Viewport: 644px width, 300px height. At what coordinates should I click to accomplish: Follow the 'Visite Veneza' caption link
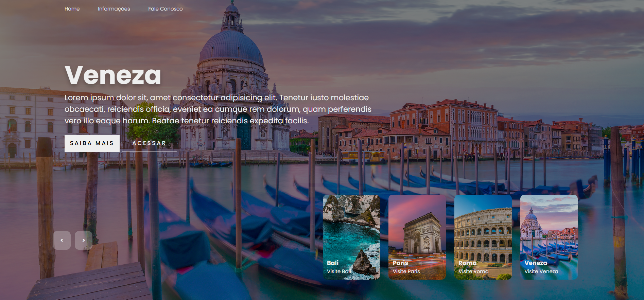click(541, 271)
